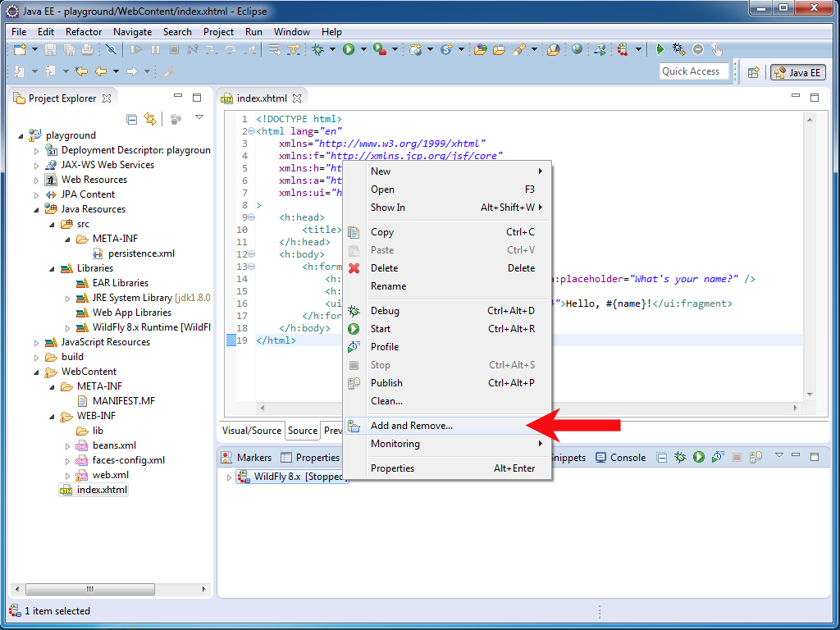Click the Back navigation yellow arrow
The height and width of the screenshot is (630, 840).
[x=101, y=71]
